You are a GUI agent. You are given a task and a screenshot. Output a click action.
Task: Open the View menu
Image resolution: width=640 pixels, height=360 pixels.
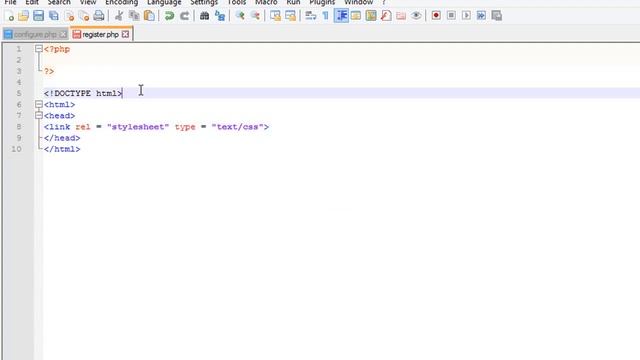pyautogui.click(x=88, y=2)
